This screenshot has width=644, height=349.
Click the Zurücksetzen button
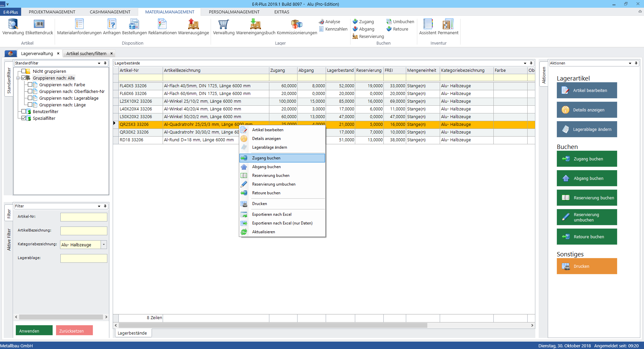[x=74, y=331]
